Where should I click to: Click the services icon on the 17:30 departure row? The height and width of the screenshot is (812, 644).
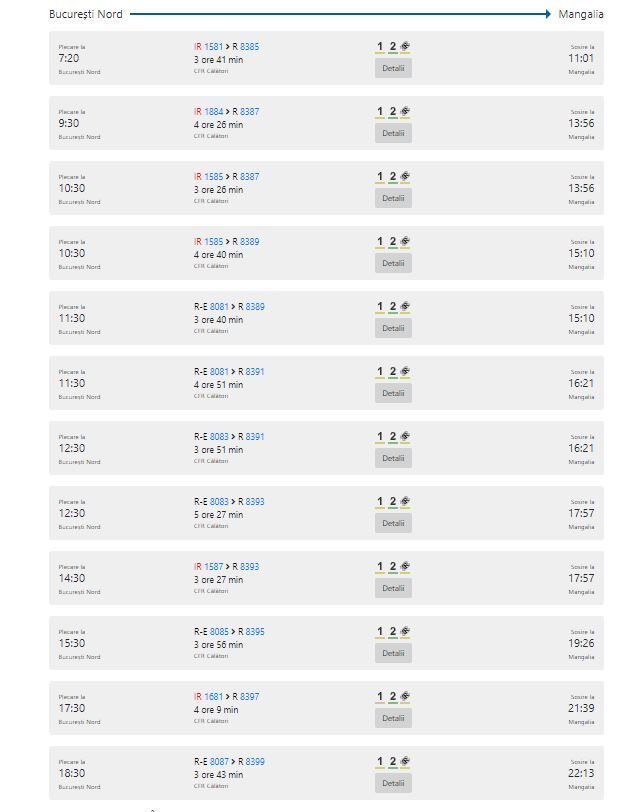point(405,697)
